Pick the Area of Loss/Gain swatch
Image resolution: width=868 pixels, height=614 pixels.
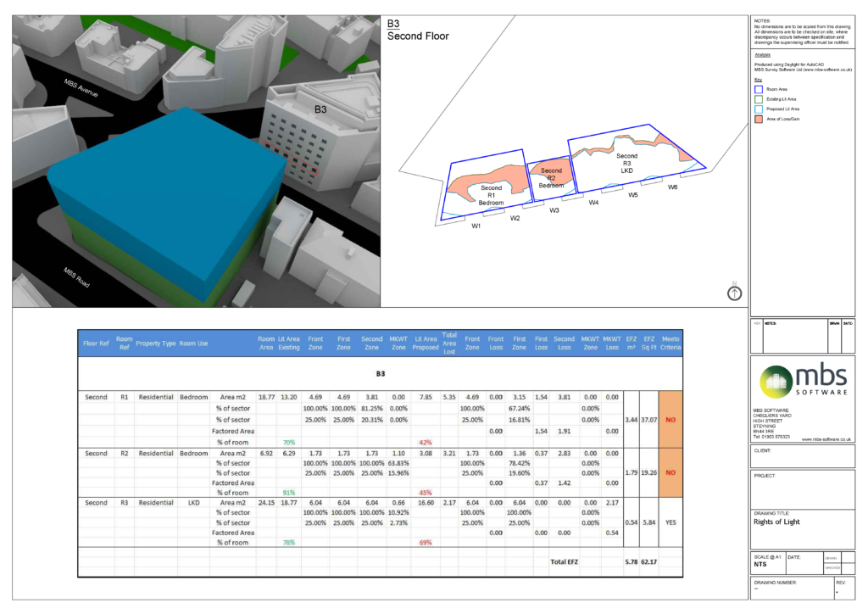(x=759, y=119)
